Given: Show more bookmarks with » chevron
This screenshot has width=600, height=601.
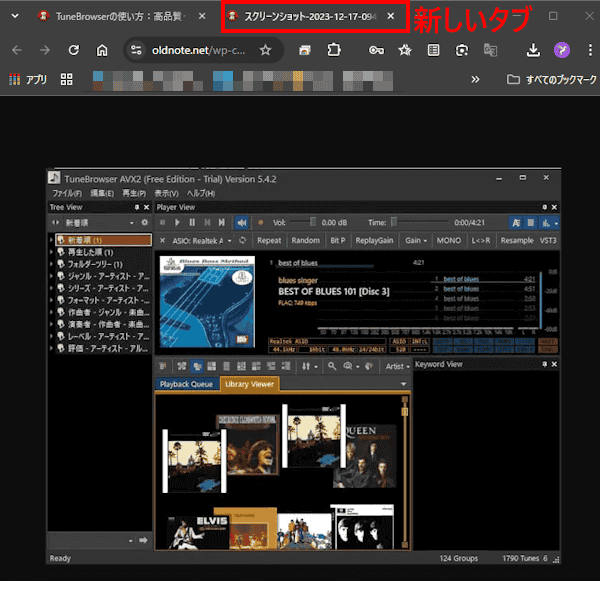Looking at the screenshot, I should click(x=475, y=79).
